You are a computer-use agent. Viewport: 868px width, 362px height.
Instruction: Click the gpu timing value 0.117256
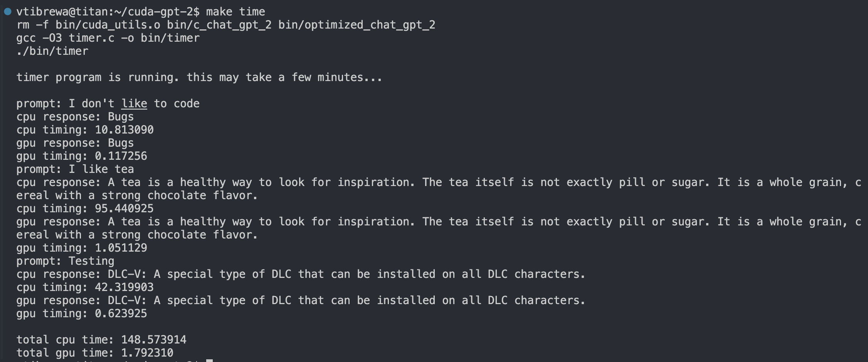(x=121, y=156)
